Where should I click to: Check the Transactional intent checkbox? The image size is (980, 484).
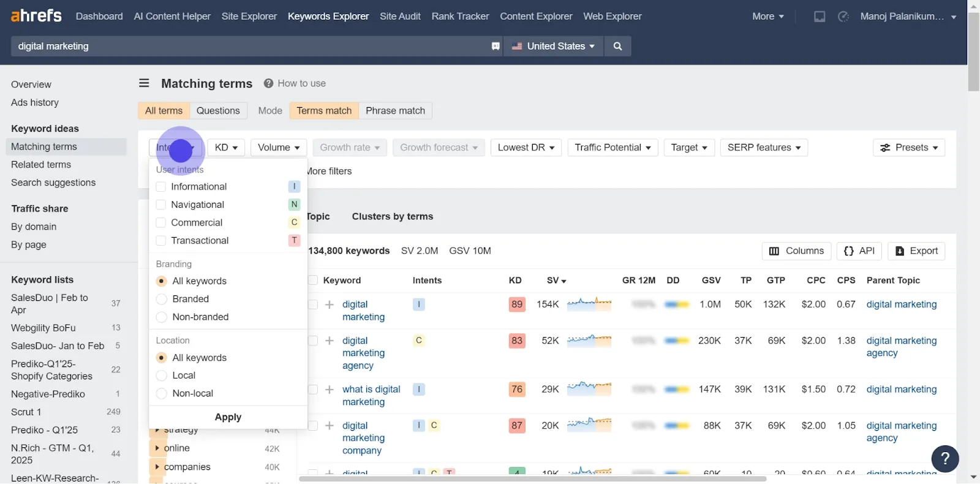(x=161, y=240)
